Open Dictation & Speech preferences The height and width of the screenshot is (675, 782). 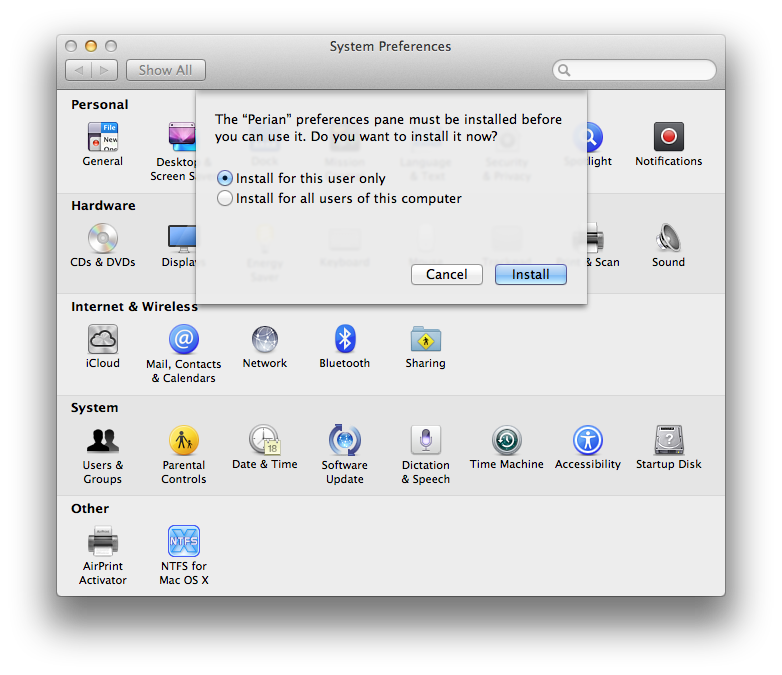click(426, 441)
